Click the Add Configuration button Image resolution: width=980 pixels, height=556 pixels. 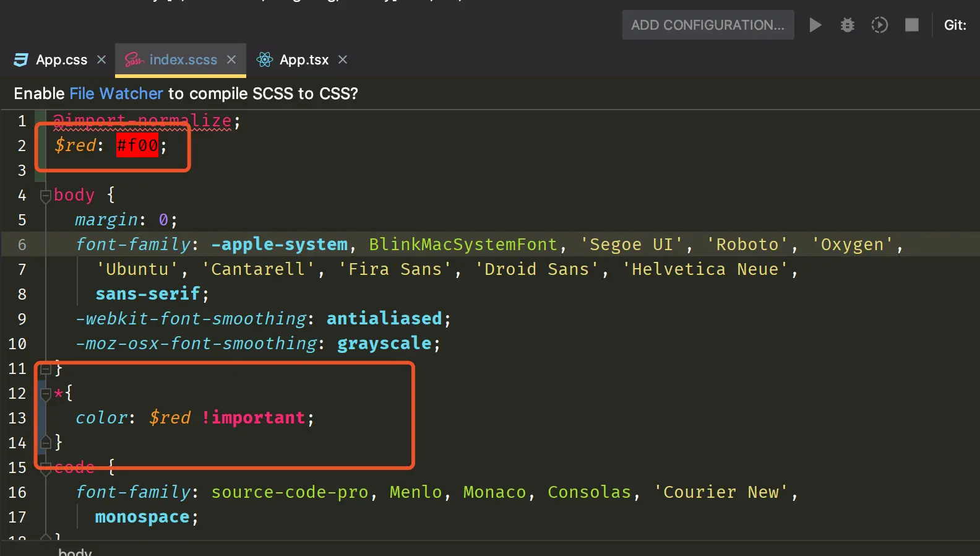pos(707,25)
